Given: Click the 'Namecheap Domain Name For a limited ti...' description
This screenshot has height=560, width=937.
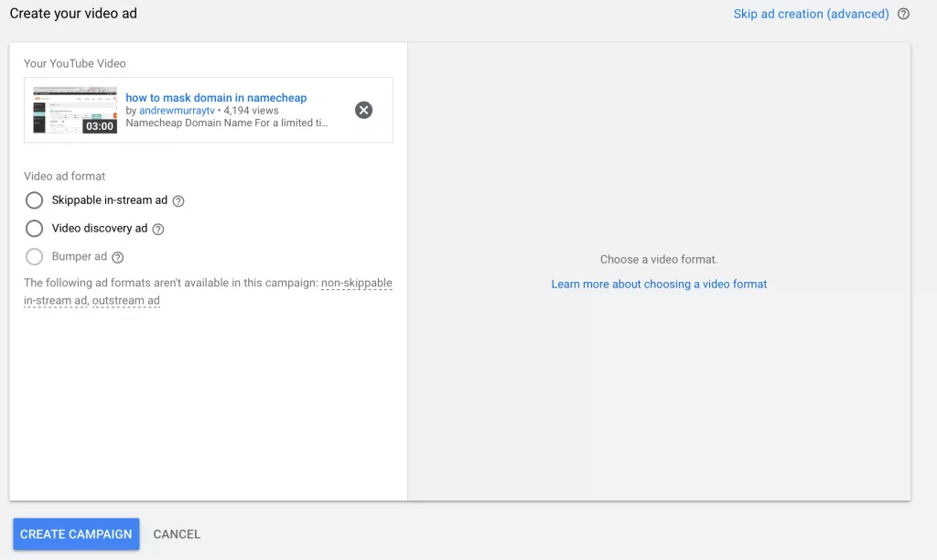Looking at the screenshot, I should tap(227, 123).
